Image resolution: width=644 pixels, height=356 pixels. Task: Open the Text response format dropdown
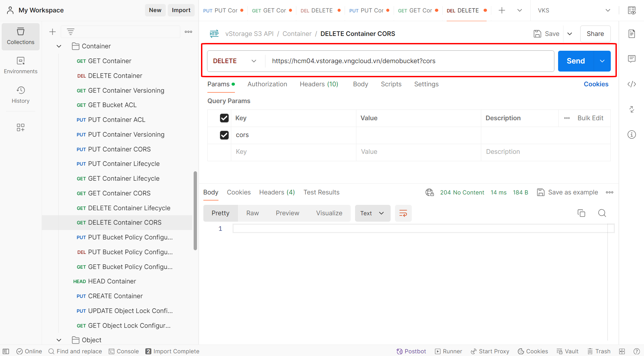pos(372,213)
